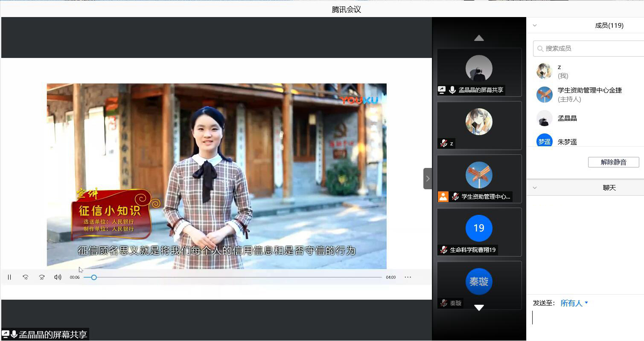This screenshot has height=341, width=644.
Task: Click the 00:06 elapsed time label
Action: click(x=75, y=277)
